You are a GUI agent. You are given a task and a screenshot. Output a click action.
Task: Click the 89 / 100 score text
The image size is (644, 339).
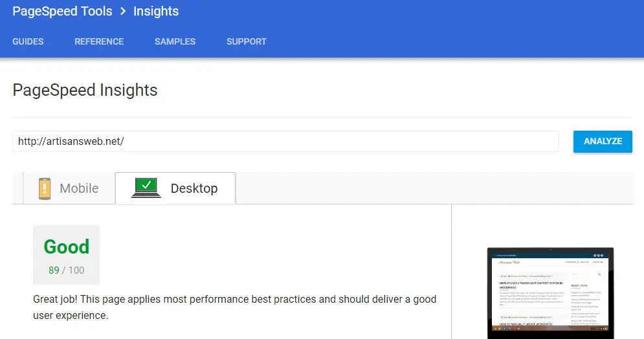[x=66, y=270]
